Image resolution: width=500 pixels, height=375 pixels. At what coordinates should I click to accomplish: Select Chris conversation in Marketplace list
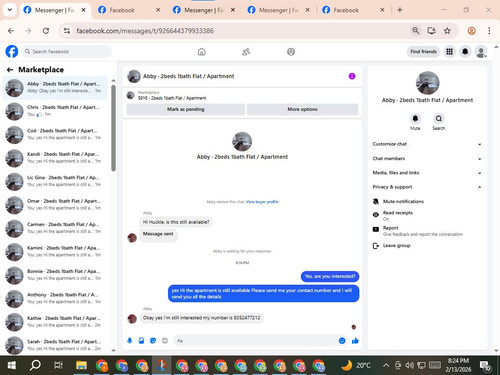55,111
